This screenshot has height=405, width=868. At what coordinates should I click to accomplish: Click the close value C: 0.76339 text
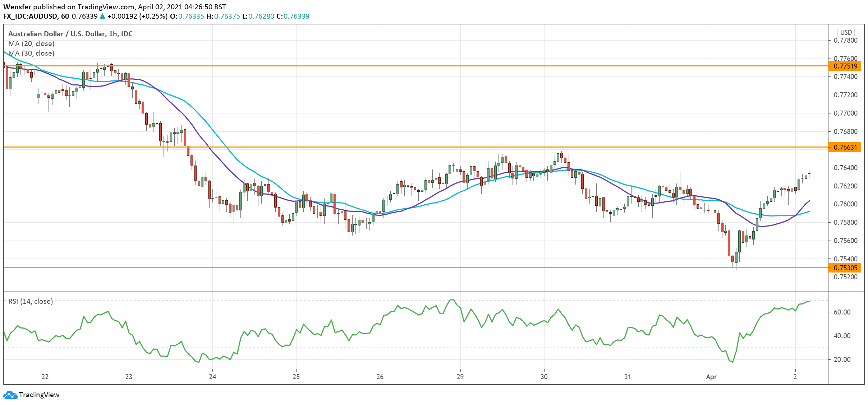295,16
